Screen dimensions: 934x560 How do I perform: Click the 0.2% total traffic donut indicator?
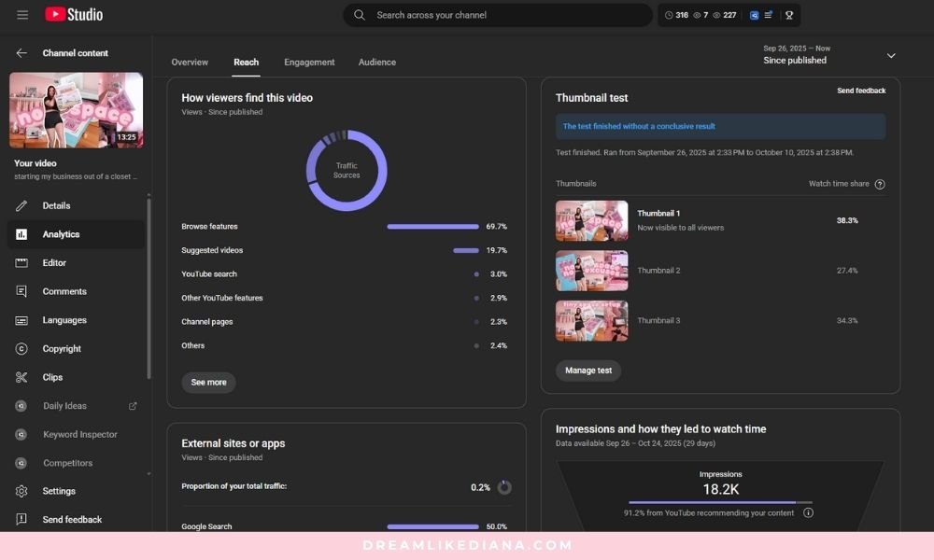(504, 487)
